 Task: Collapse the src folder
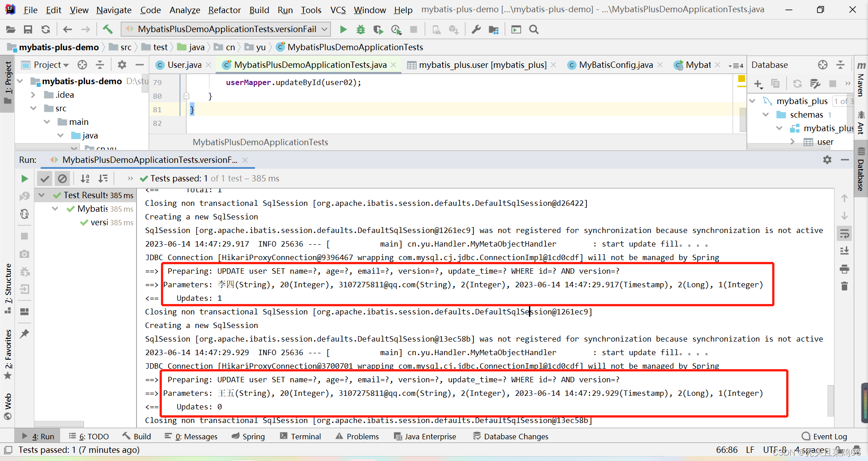point(33,109)
